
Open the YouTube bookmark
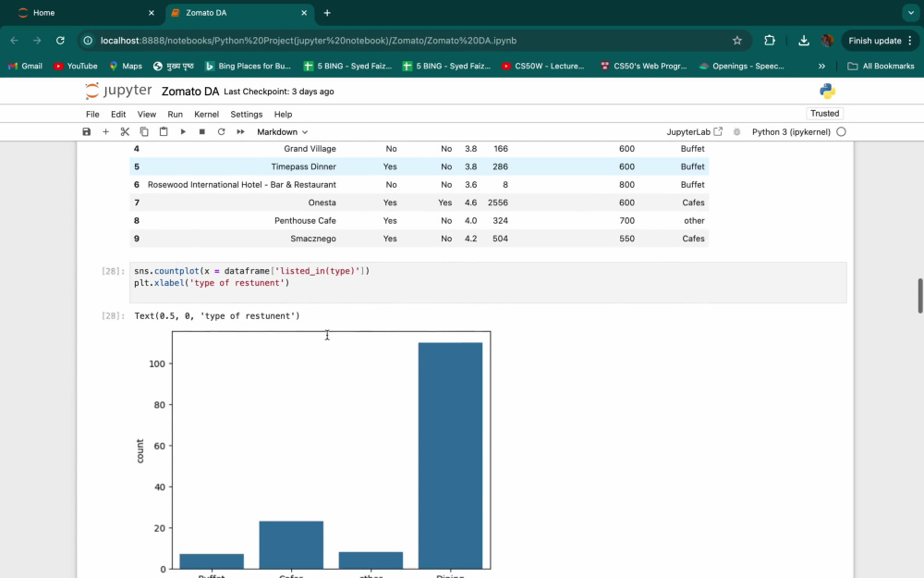coord(76,66)
